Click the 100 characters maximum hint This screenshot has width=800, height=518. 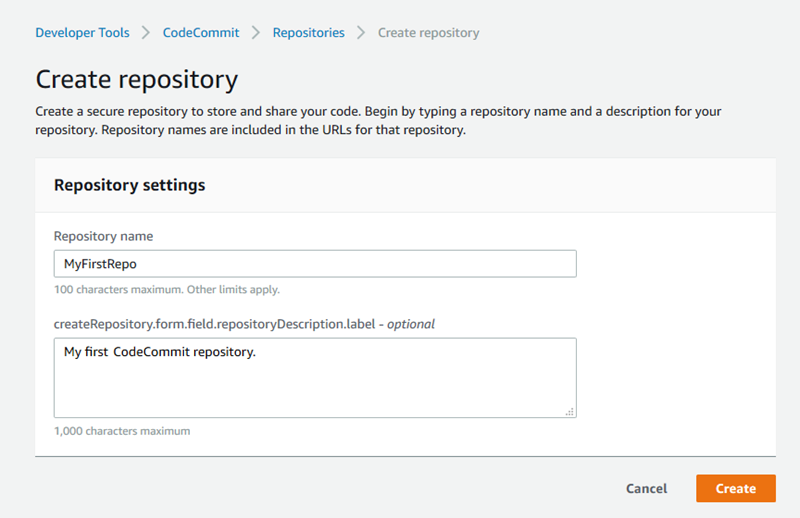[167, 289]
